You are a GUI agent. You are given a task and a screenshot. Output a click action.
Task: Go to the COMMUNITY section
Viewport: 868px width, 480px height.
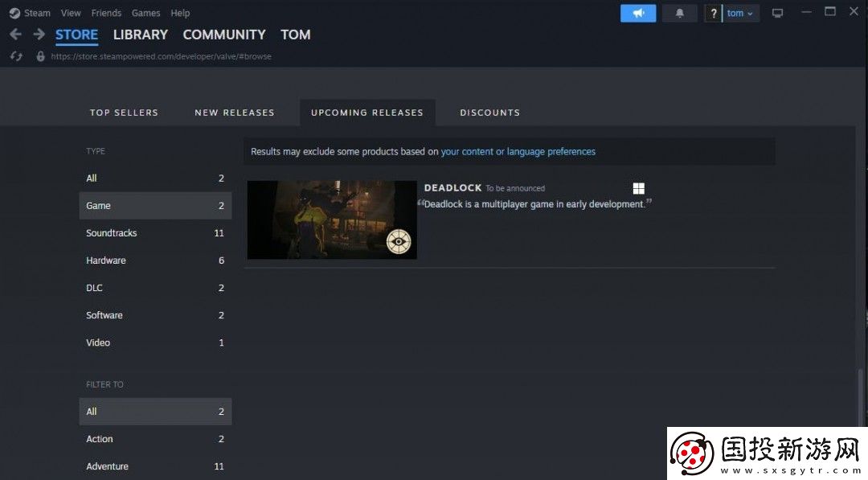click(x=224, y=35)
